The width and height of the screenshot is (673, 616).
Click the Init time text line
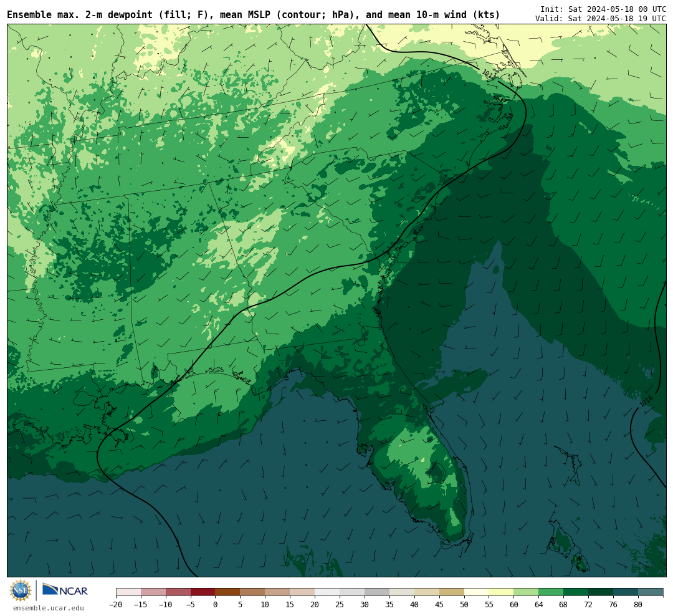603,9
